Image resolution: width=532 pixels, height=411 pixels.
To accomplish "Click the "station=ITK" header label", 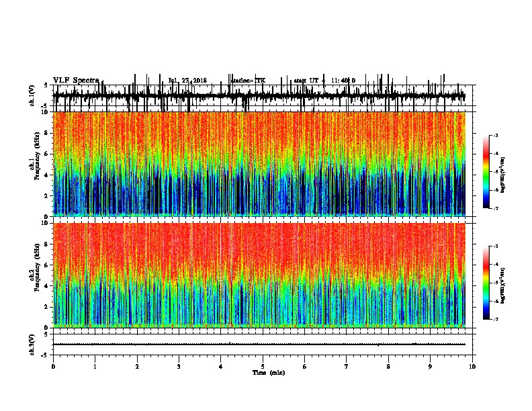I will 248,81.
